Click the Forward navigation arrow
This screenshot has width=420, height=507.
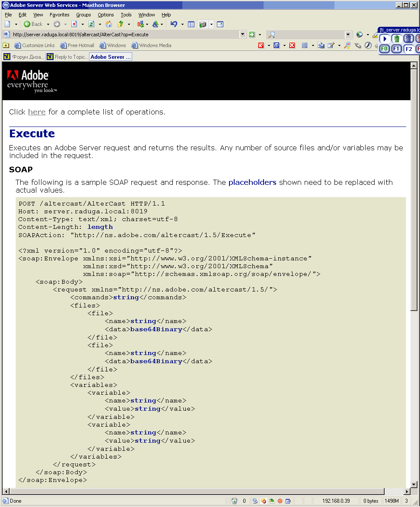pos(57,24)
